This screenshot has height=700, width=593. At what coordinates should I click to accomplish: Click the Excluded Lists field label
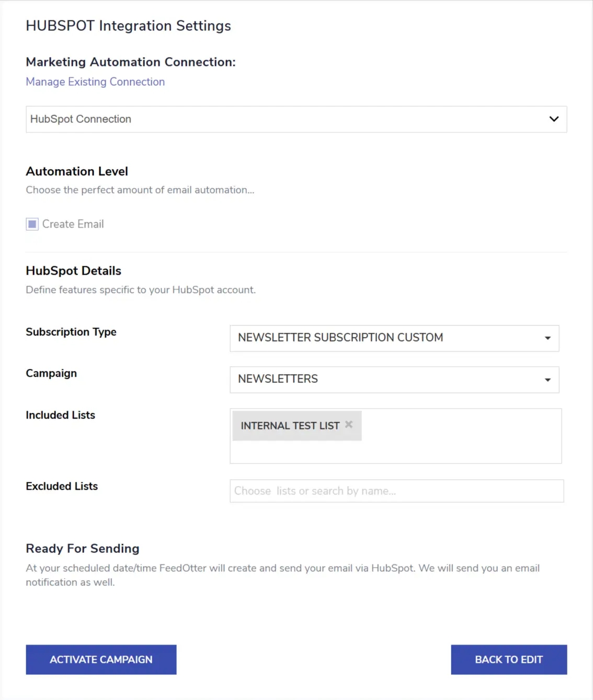click(x=62, y=487)
